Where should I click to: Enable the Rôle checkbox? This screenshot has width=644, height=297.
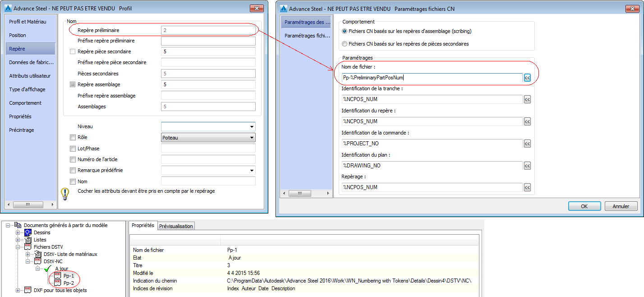(x=73, y=137)
